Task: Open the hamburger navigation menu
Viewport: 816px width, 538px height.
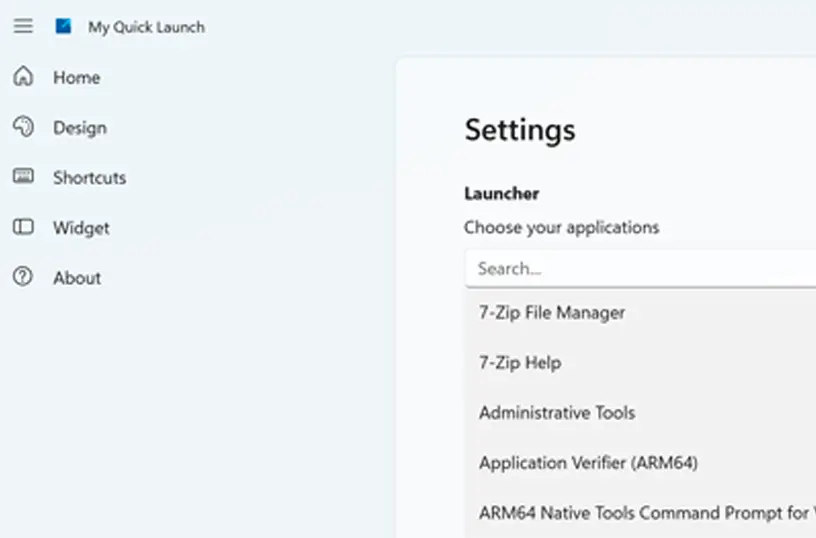Action: (x=23, y=26)
